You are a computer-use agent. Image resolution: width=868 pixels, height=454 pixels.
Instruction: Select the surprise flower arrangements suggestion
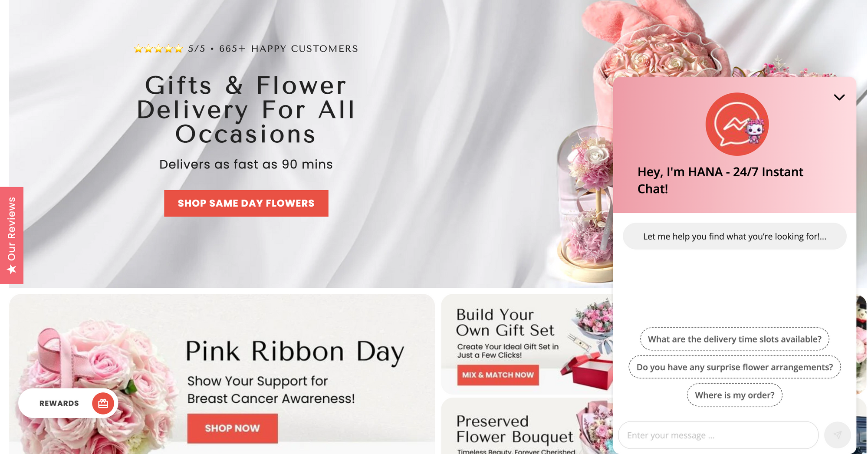pos(734,367)
